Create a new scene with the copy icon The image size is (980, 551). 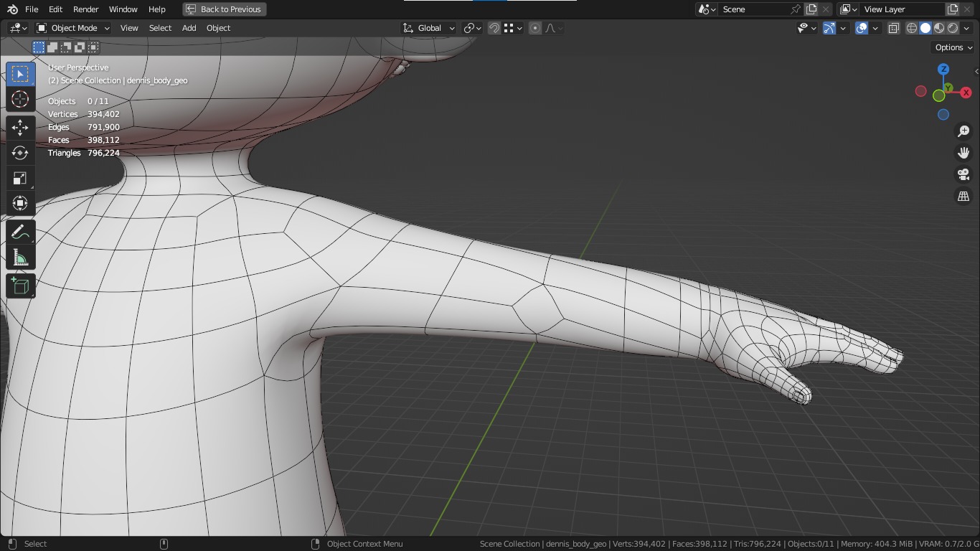(x=811, y=9)
